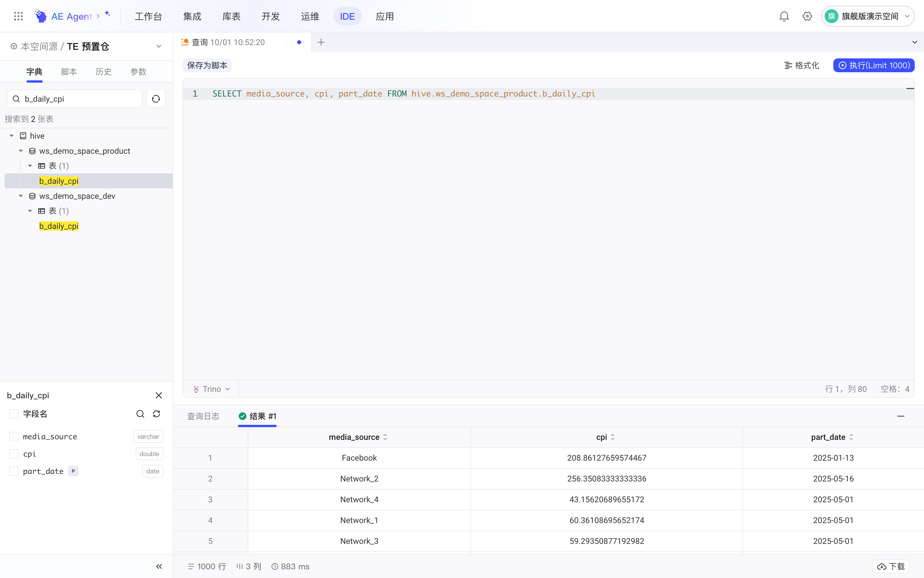Check the select-all 字段名 checkbox

(14, 414)
